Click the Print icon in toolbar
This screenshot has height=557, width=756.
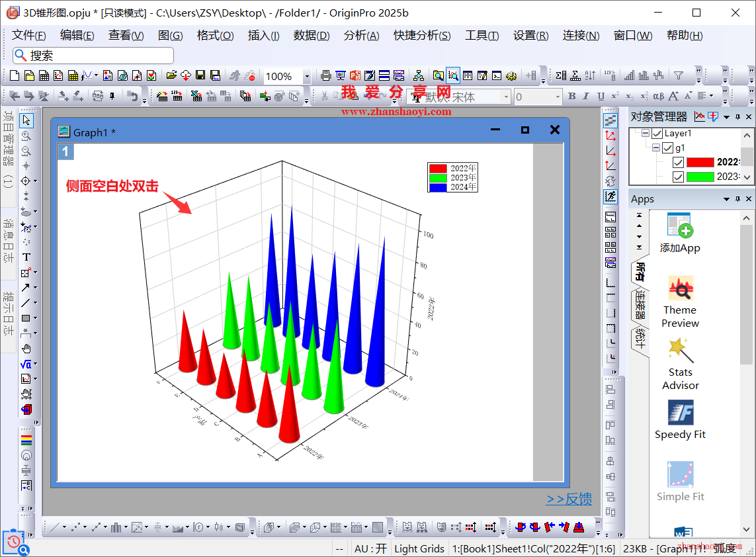pos(325,76)
